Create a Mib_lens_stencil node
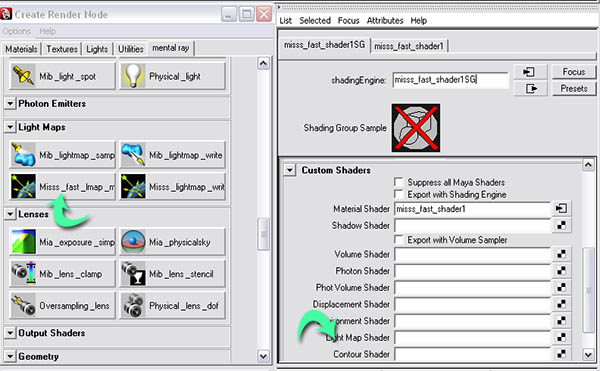Image resolution: width=600 pixels, height=371 pixels. pyautogui.click(x=173, y=273)
